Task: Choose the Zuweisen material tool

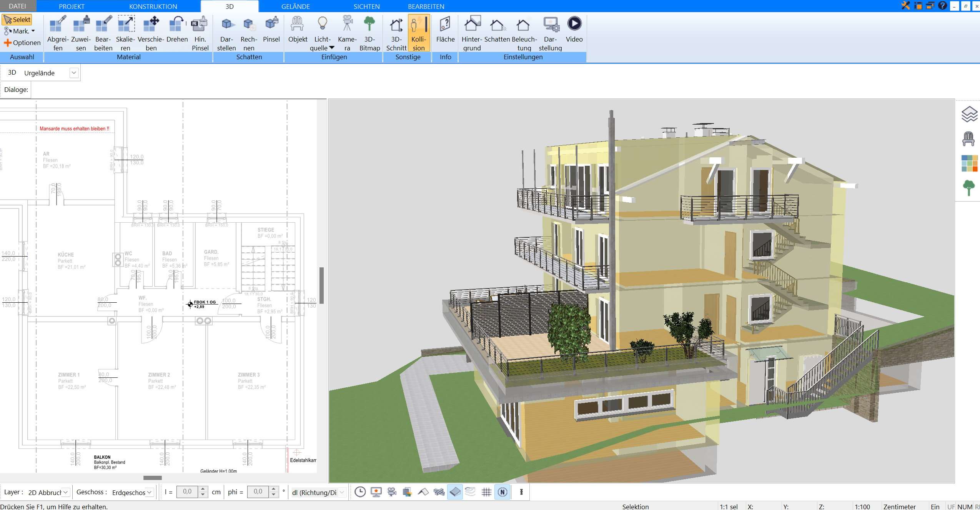Action: (x=81, y=33)
